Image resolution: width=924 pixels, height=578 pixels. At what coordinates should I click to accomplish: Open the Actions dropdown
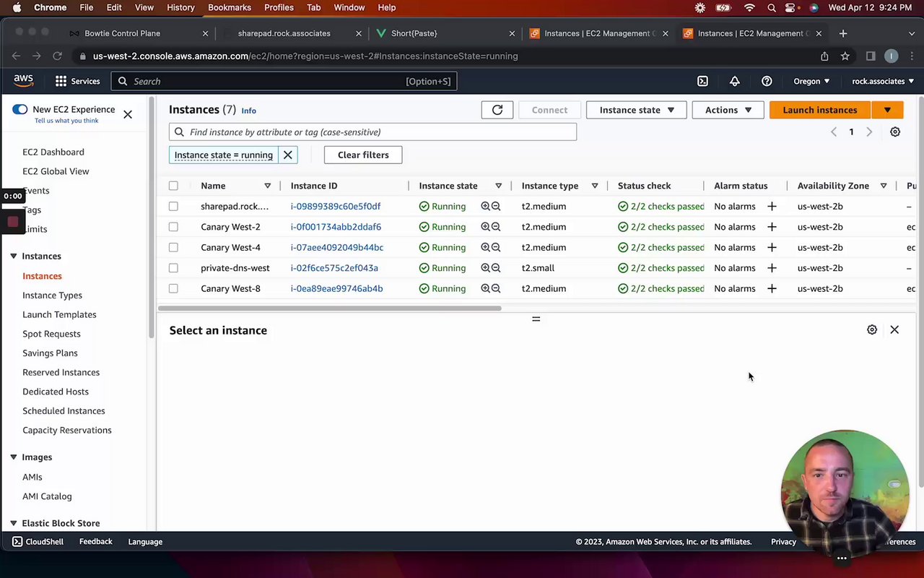(728, 110)
